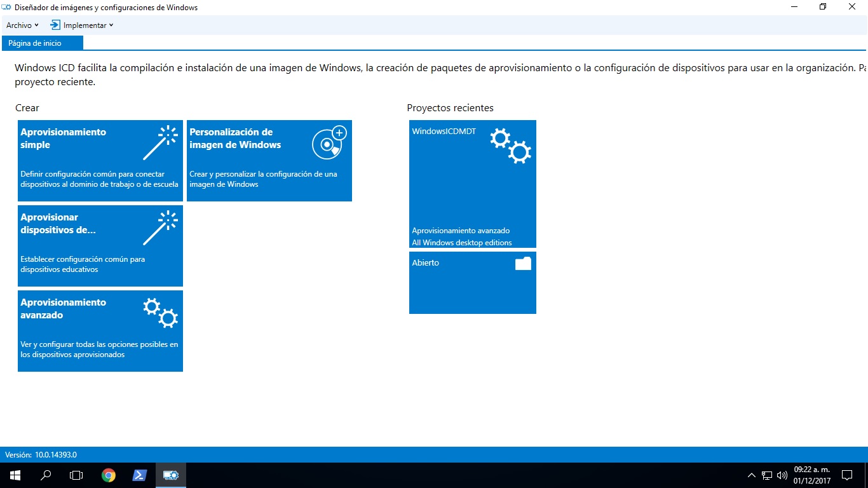This screenshot has height=488, width=868.
Task: Open Google Chrome from the taskbar
Action: pos(109,475)
